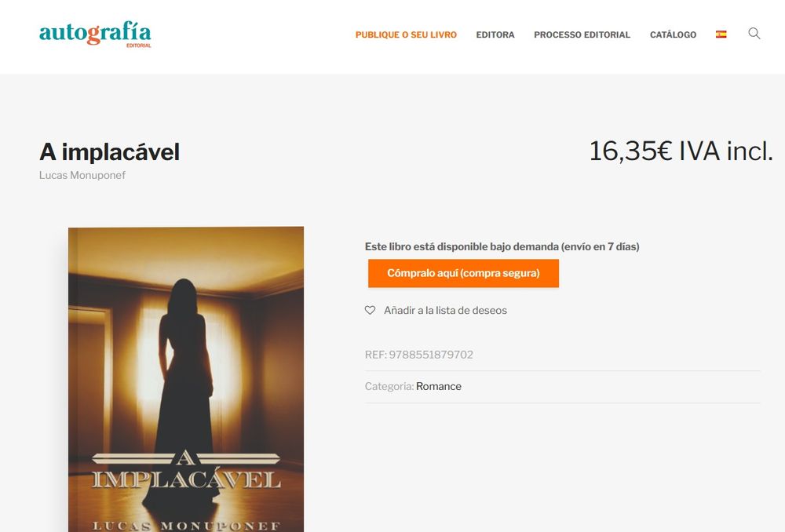
Task: Click LUCAS MONUPONEF lettering on the cover
Action: (186, 526)
